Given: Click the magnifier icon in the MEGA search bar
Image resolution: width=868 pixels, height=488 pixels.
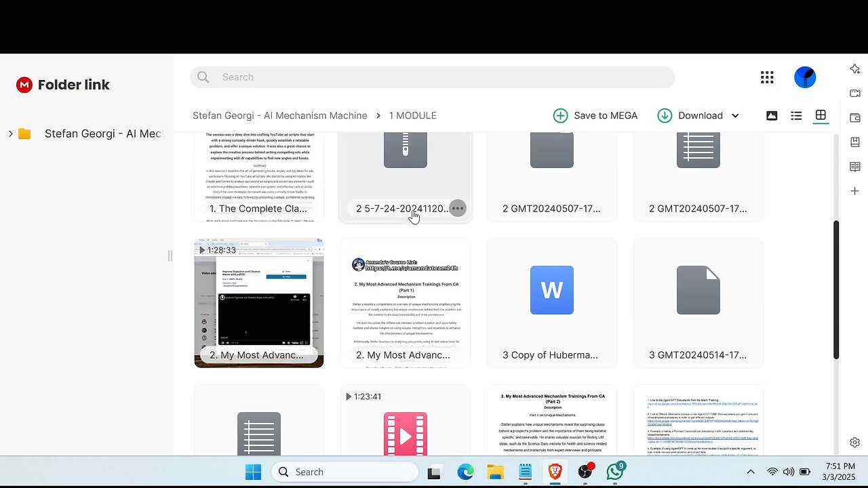Looking at the screenshot, I should tap(203, 77).
